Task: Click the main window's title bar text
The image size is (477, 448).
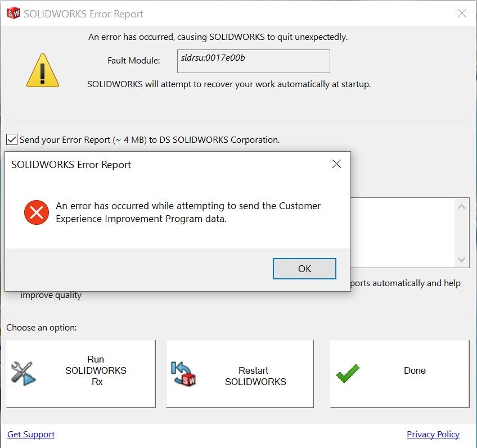Action: click(83, 14)
